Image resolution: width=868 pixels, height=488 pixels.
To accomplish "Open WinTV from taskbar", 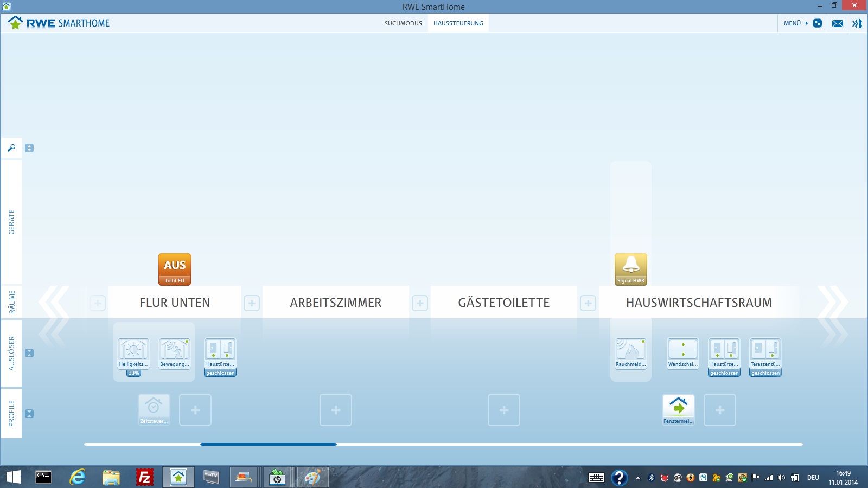I will [211, 477].
